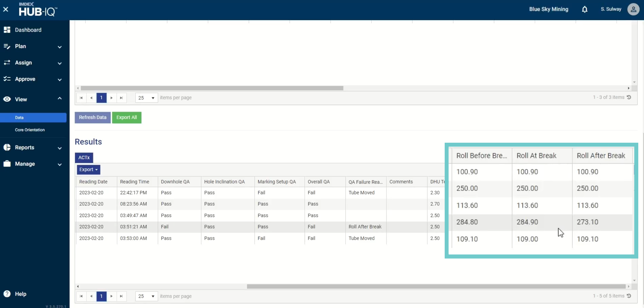The width and height of the screenshot is (644, 308).
Task: Click the HUB-IQ logo
Action: (x=38, y=9)
